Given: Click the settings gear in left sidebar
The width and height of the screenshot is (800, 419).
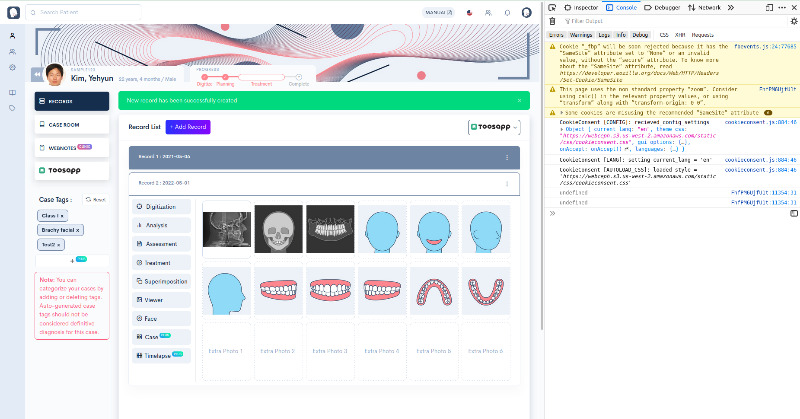Looking at the screenshot, I should click(12, 67).
